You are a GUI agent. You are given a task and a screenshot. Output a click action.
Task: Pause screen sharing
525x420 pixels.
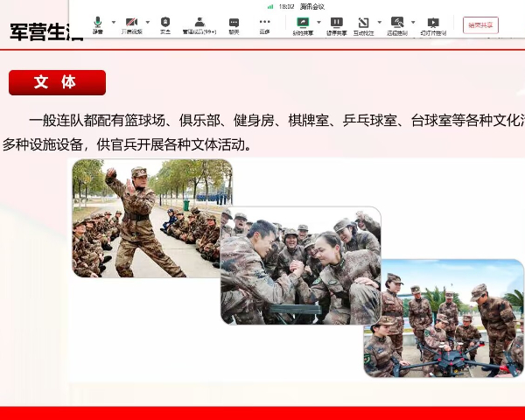pos(337,25)
